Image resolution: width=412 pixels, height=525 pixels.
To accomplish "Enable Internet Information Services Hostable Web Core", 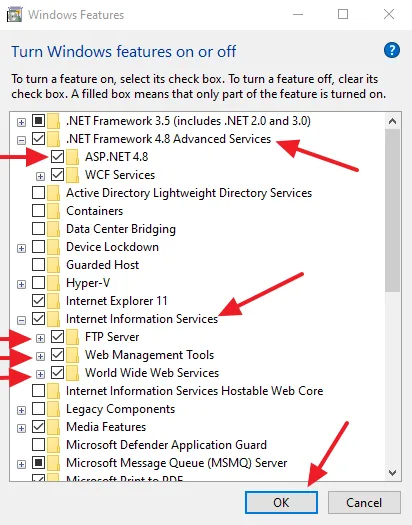I will (x=38, y=391).
